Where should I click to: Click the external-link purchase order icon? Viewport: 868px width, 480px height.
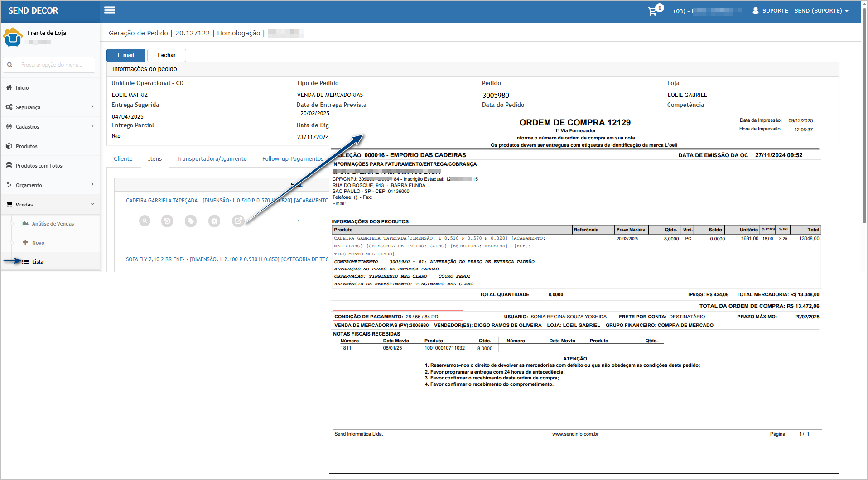(238, 221)
